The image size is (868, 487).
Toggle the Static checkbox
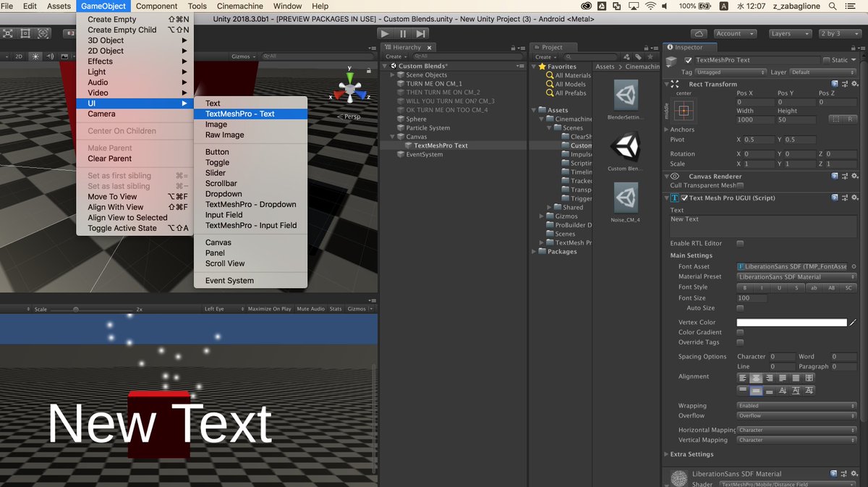pos(827,61)
